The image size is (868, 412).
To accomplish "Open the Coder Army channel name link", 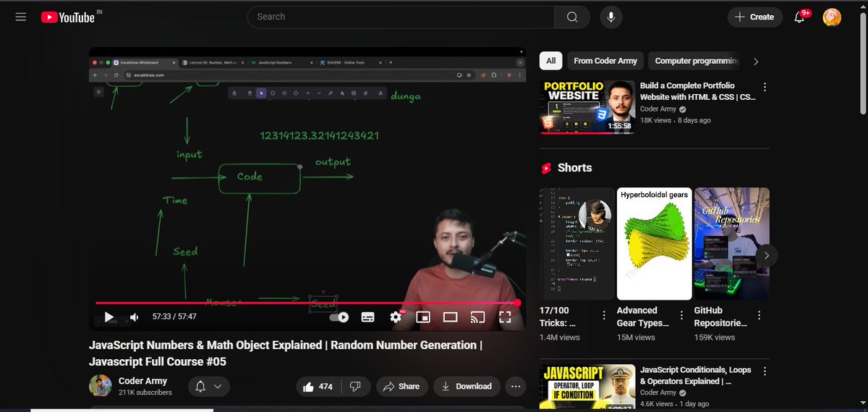I will point(142,381).
